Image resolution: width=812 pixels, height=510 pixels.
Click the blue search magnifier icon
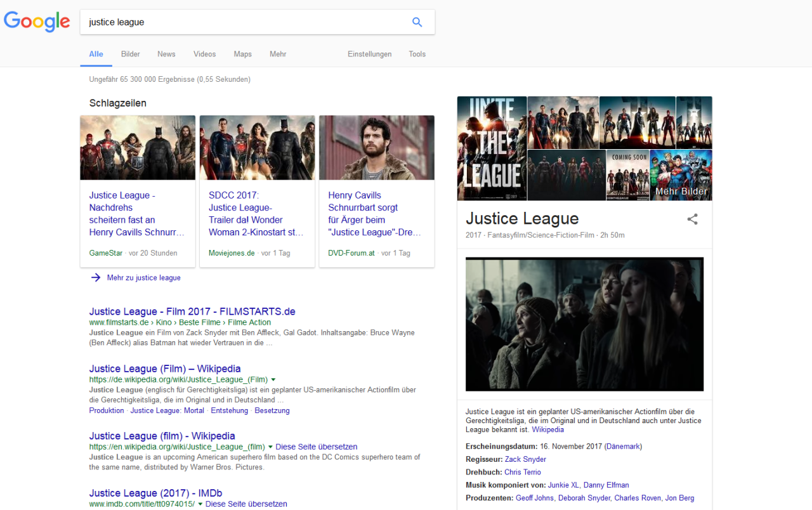pos(417,22)
